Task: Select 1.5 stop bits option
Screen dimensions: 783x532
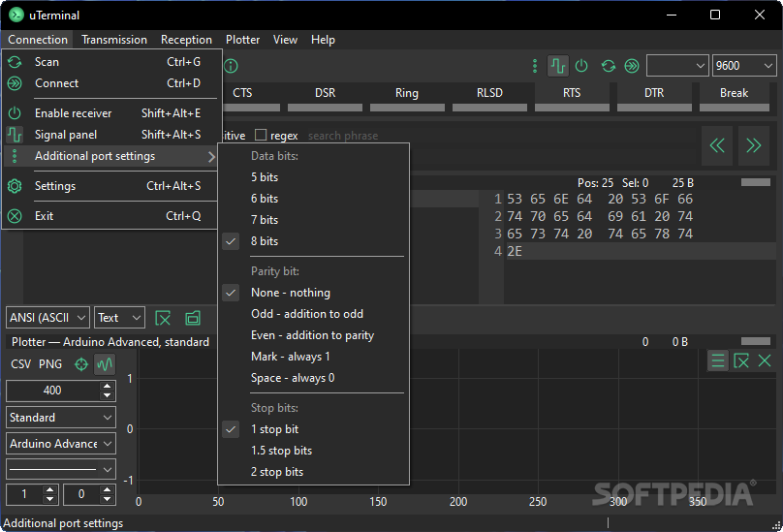Action: (x=314, y=451)
